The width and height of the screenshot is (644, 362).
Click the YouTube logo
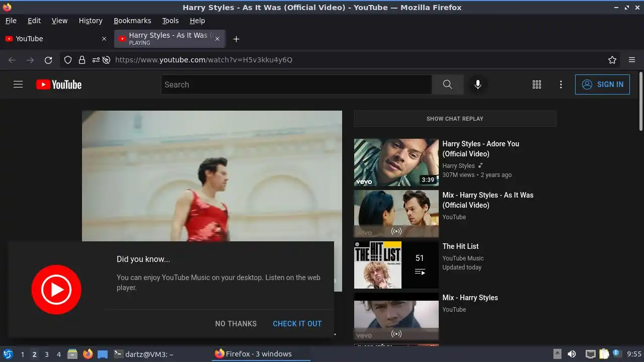(59, 84)
